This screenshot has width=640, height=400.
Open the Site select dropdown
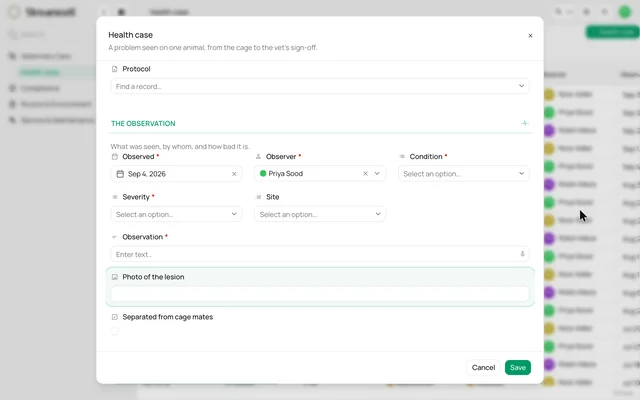click(x=320, y=214)
